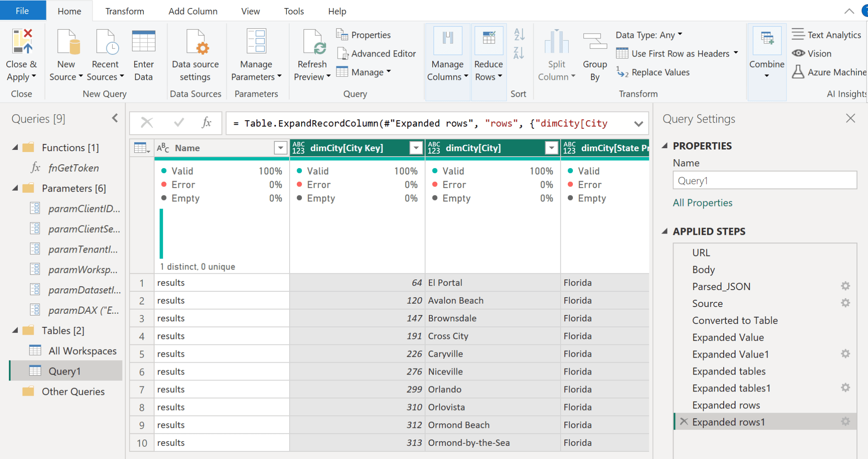Click the Text Analytics icon
This screenshot has width=868, height=459.
(x=798, y=34)
